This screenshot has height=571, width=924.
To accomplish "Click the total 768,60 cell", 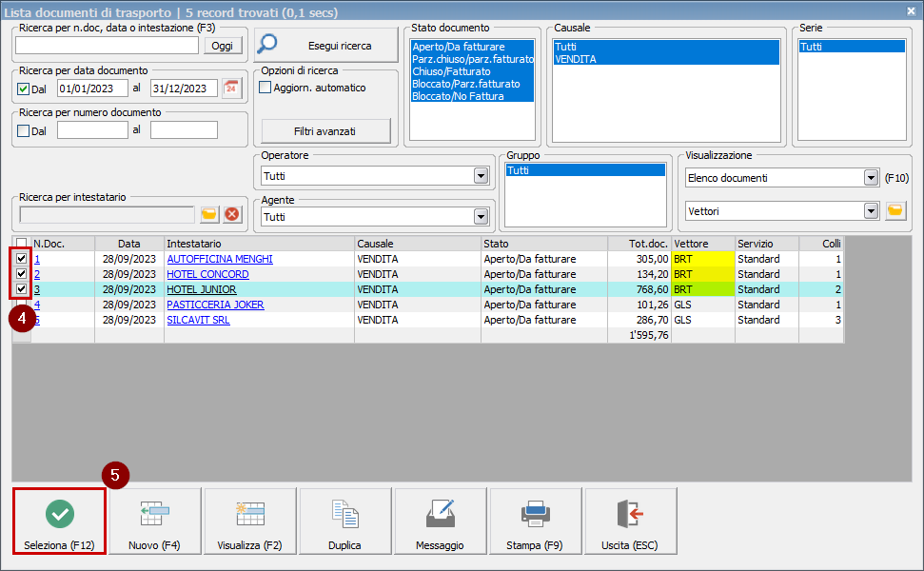I will (639, 289).
